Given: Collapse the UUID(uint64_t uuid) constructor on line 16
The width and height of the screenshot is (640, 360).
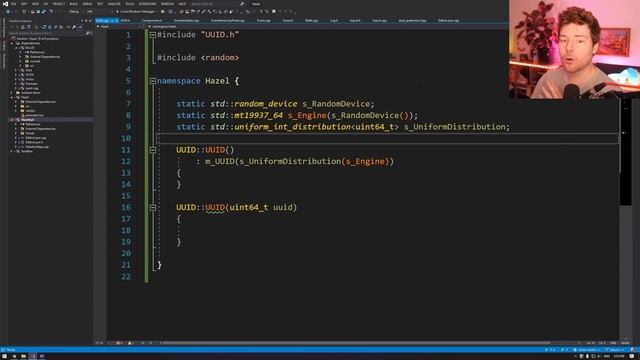Looking at the screenshot, I should click(x=153, y=208).
